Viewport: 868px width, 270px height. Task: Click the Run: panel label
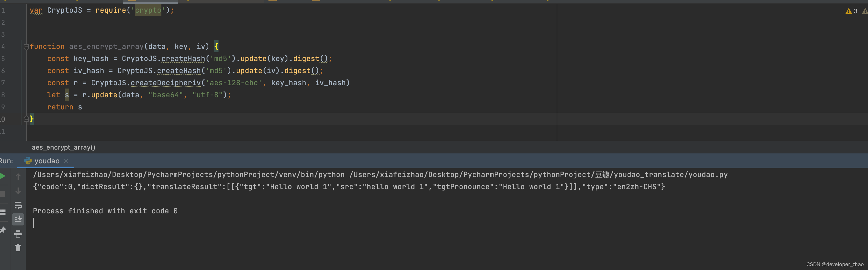6,161
